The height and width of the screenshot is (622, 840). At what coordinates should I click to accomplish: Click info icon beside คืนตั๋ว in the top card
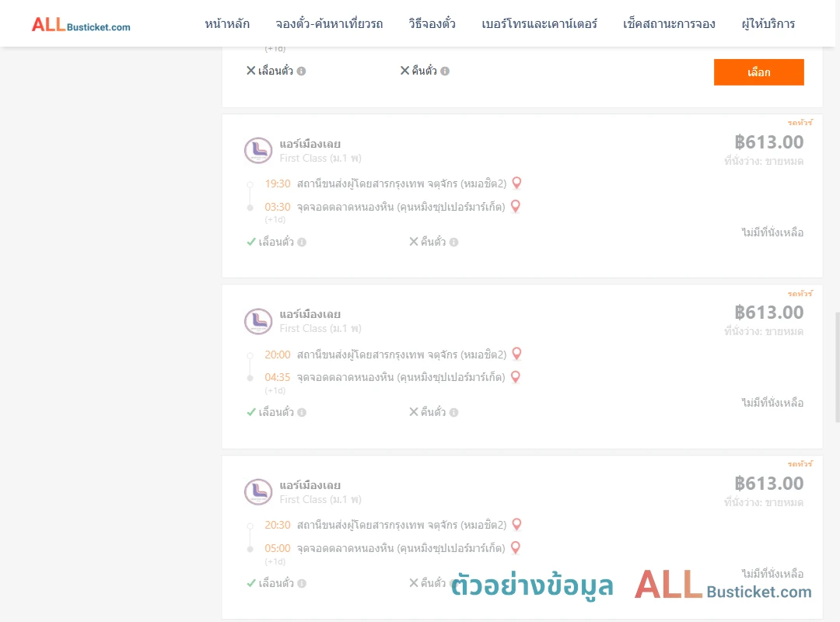click(445, 72)
